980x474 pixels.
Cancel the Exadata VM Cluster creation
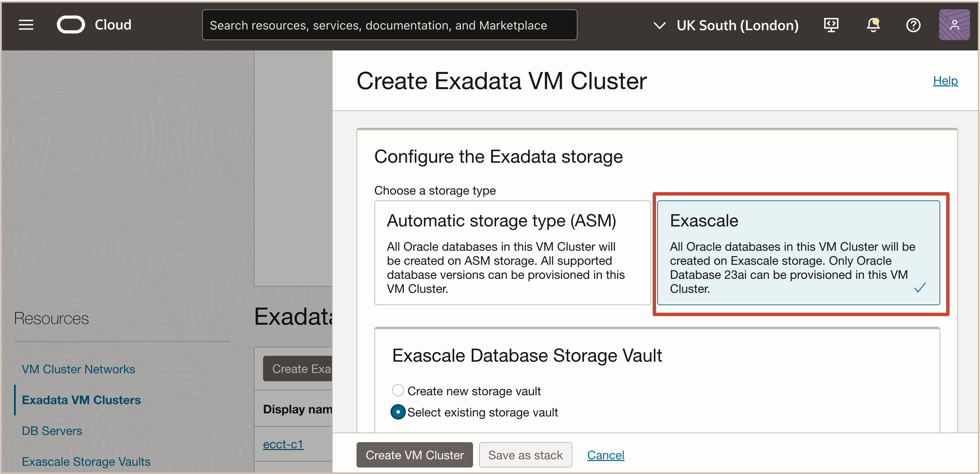click(x=606, y=455)
